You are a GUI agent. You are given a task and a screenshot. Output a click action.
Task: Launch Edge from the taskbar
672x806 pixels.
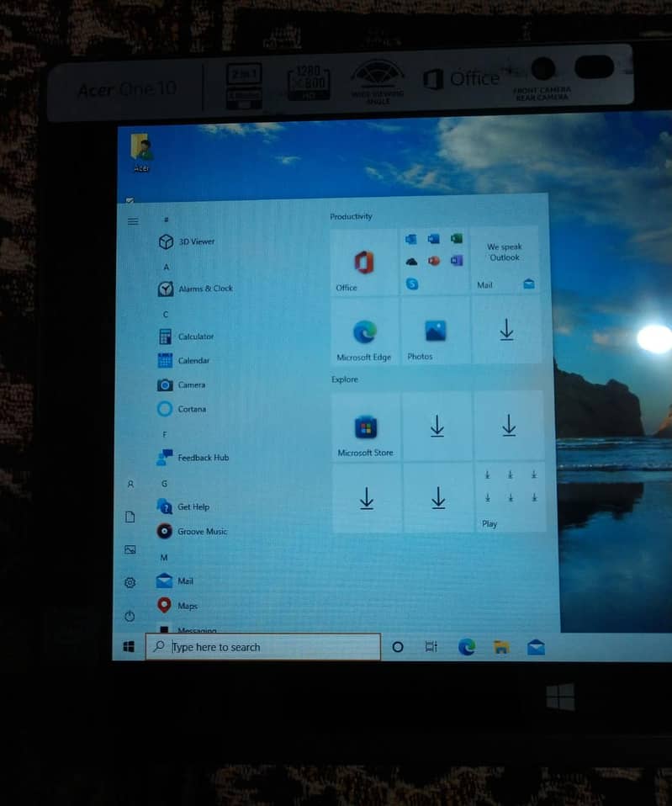[467, 647]
